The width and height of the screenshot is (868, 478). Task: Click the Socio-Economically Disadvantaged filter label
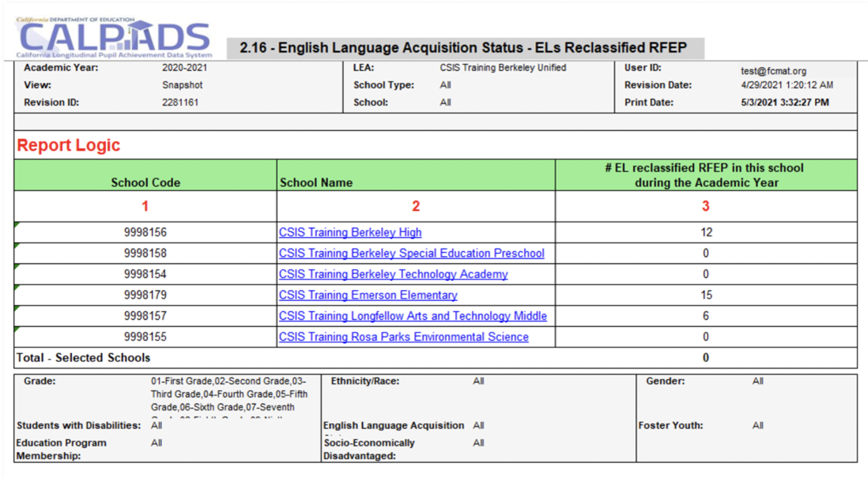click(369, 449)
